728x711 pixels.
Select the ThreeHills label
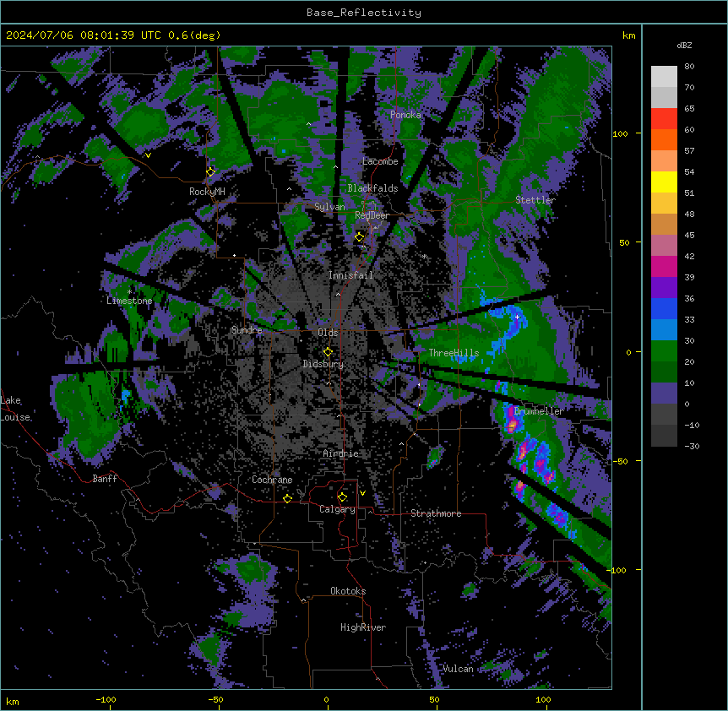point(454,353)
